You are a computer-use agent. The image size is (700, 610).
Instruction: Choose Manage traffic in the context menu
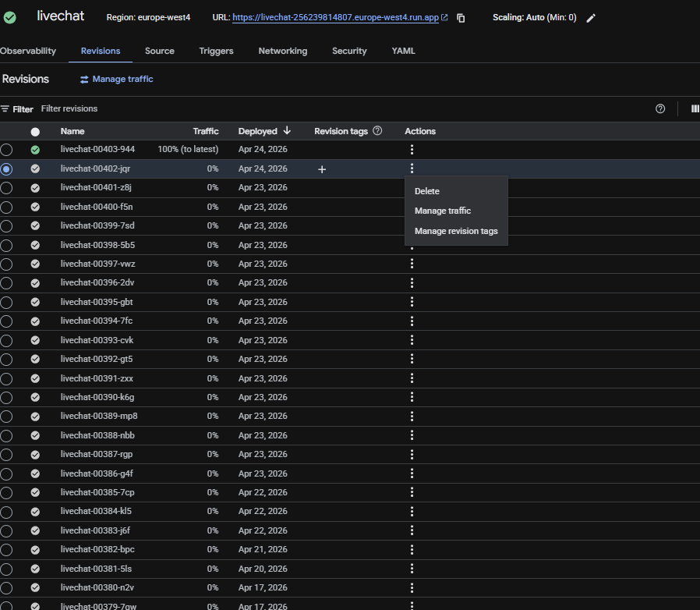tap(456, 211)
